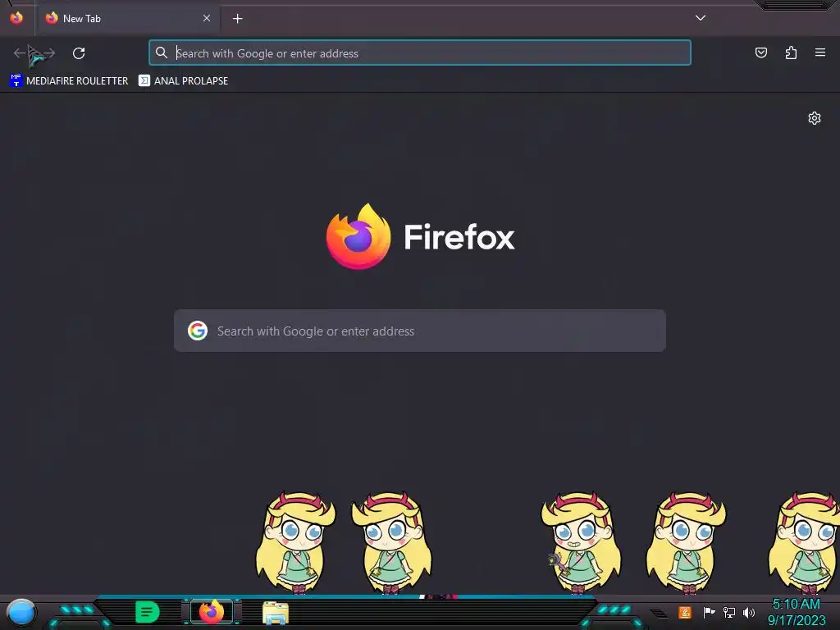Expand the list all tabs chevron
This screenshot has height=630, width=840.
(701, 18)
